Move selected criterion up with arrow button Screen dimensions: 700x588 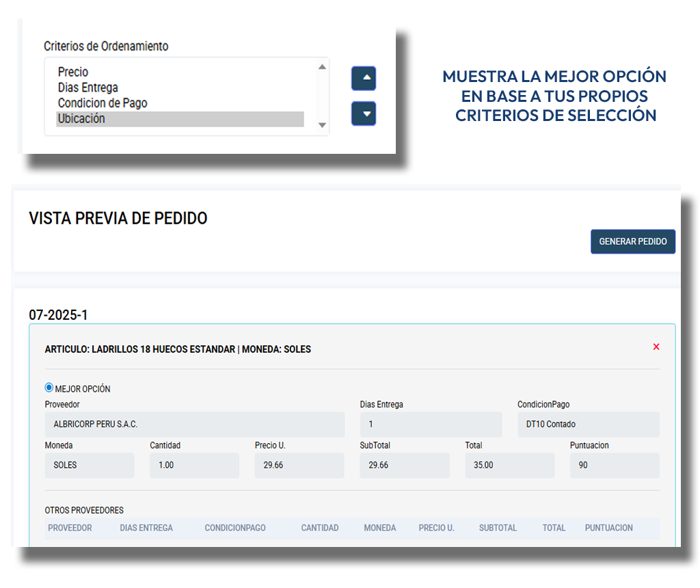point(364,79)
